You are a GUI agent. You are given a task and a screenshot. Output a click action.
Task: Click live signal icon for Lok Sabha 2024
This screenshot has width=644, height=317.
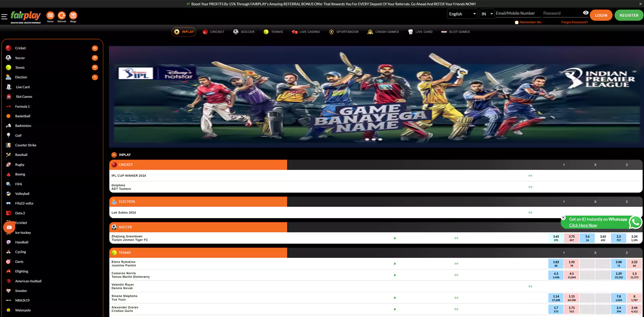[x=530, y=213]
